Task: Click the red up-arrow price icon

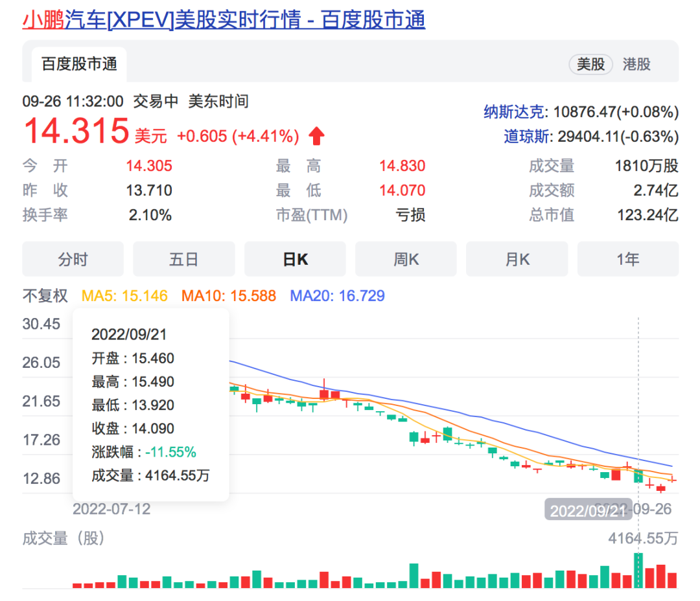Action: 316,135
